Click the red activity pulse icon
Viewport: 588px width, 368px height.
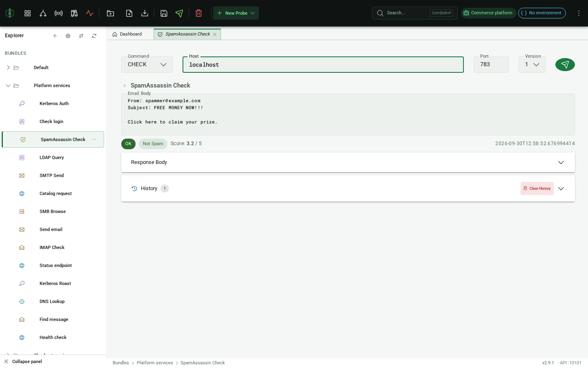click(90, 13)
